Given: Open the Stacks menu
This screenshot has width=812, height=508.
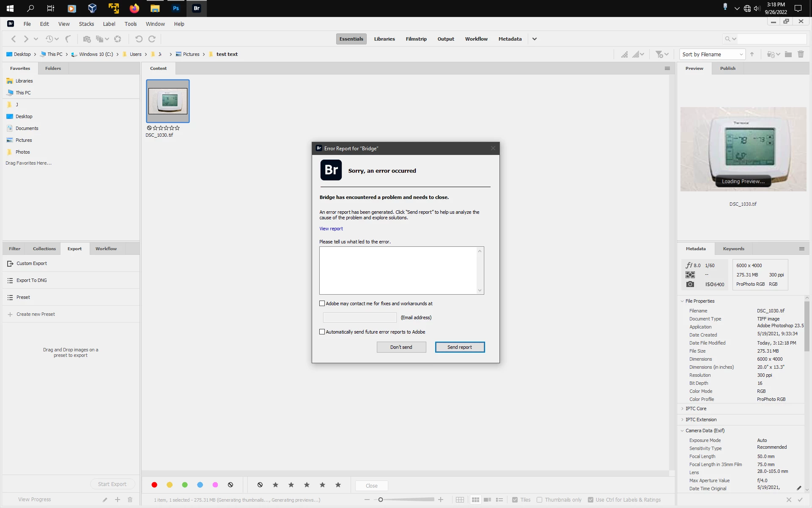Looking at the screenshot, I should click(86, 24).
